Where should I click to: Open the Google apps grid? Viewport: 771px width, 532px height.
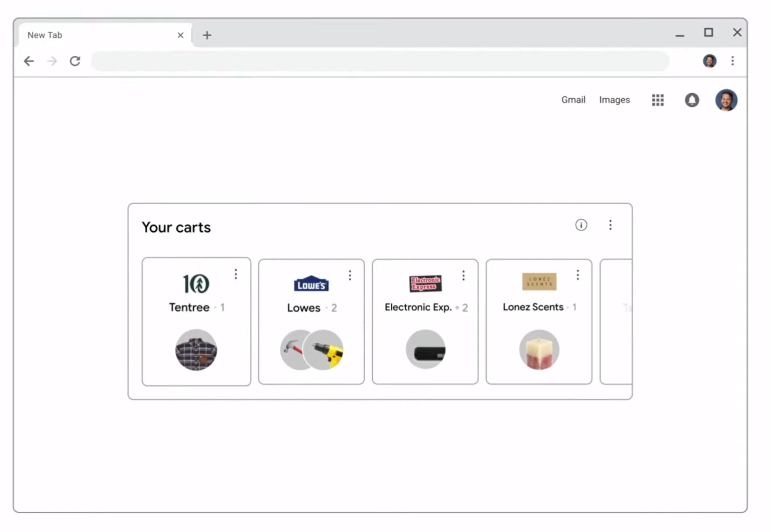tap(658, 100)
